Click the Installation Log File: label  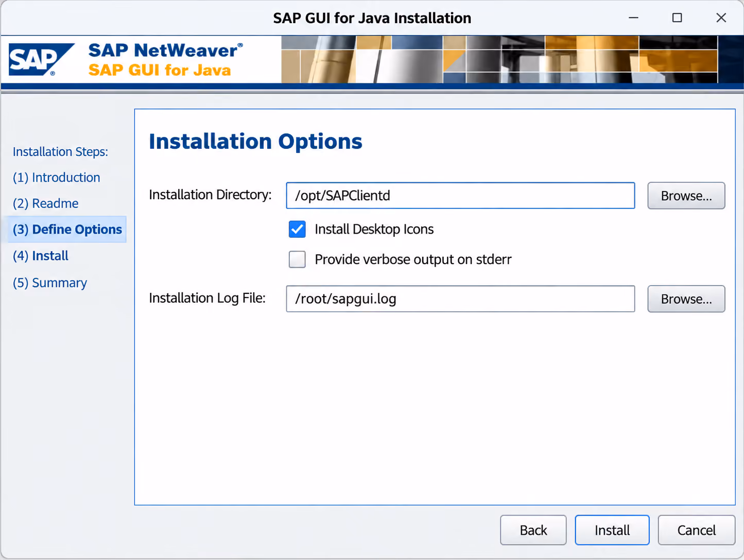pos(207,298)
